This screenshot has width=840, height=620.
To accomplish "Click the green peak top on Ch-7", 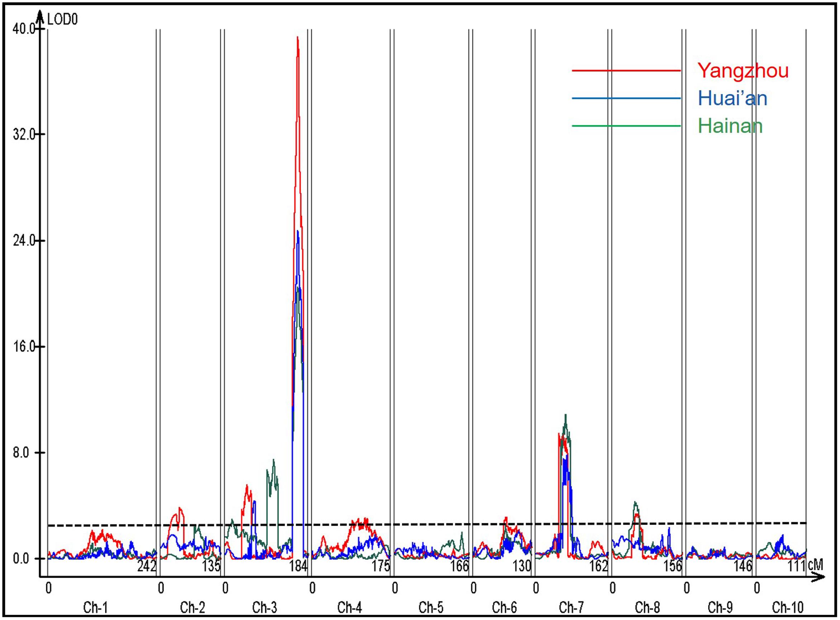I will click(565, 416).
